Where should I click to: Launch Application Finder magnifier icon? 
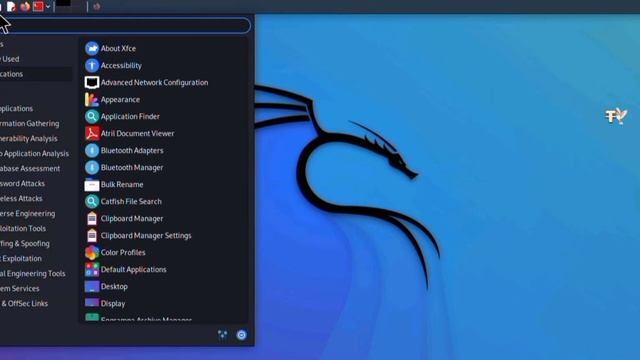[92, 116]
